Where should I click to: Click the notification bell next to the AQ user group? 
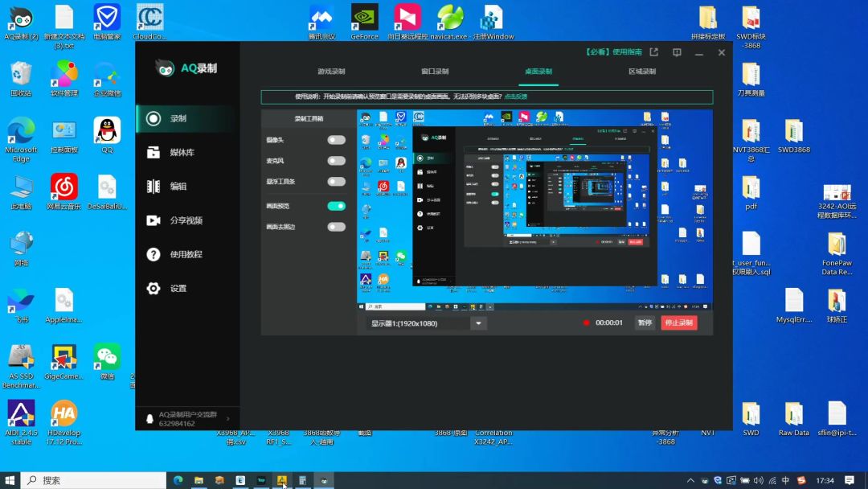pos(149,419)
